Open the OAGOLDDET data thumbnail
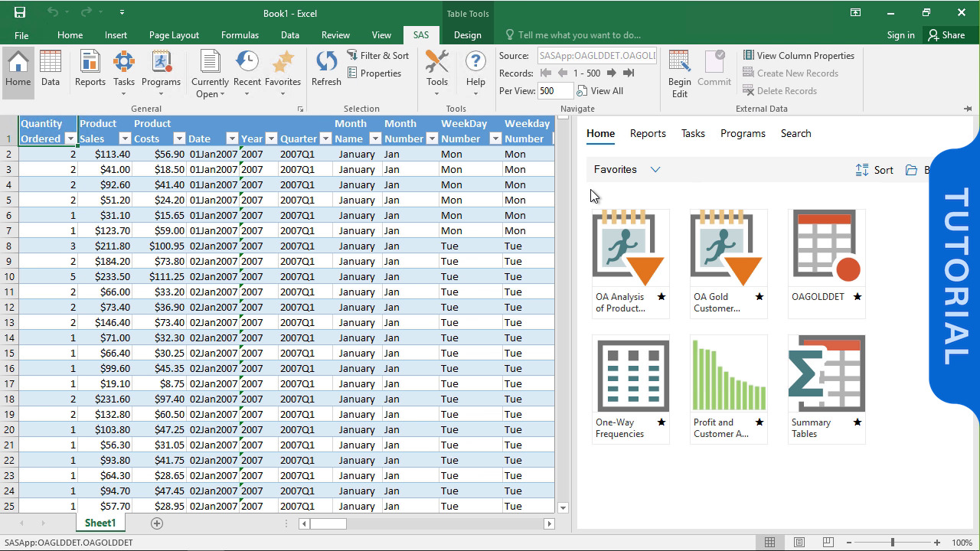This screenshot has height=551, width=980. click(x=826, y=246)
